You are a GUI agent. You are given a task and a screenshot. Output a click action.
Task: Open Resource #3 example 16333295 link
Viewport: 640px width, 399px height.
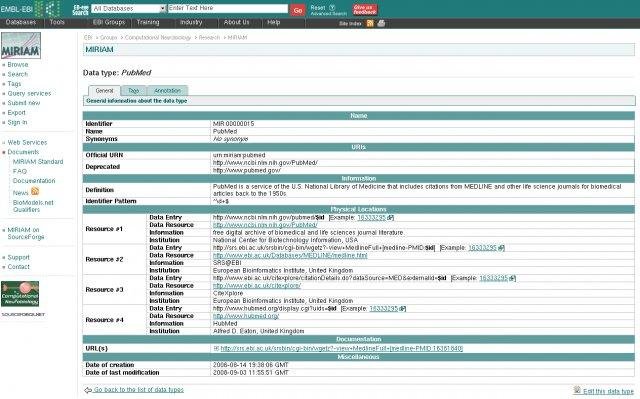[494, 278]
